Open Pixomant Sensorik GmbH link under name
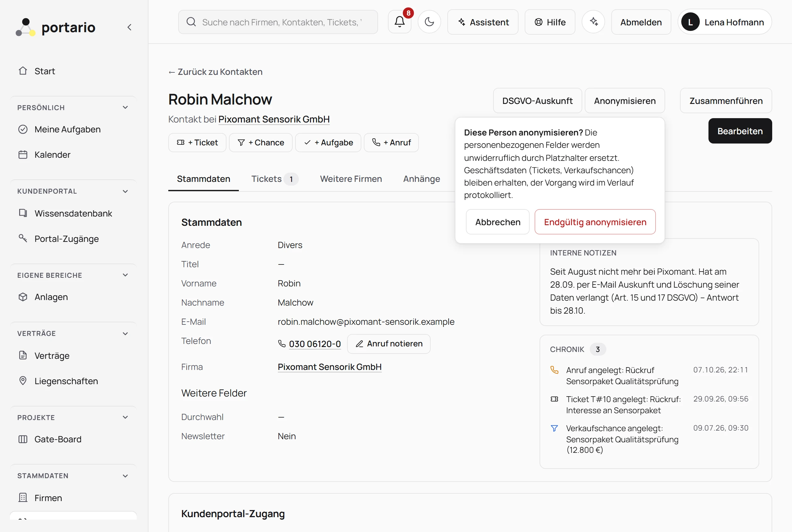 274,119
